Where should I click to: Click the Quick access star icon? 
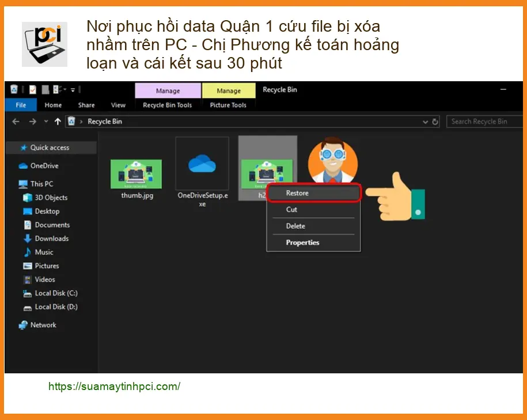coord(24,147)
